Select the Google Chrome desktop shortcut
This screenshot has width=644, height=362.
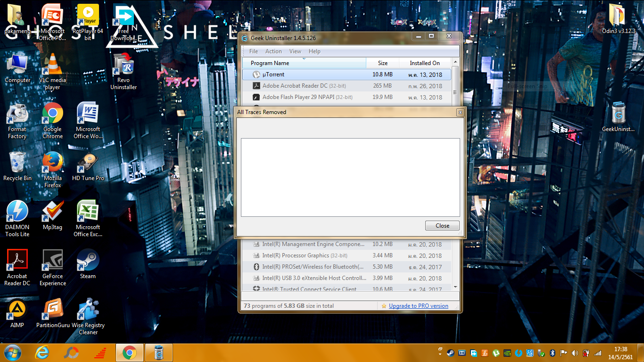coord(52,121)
